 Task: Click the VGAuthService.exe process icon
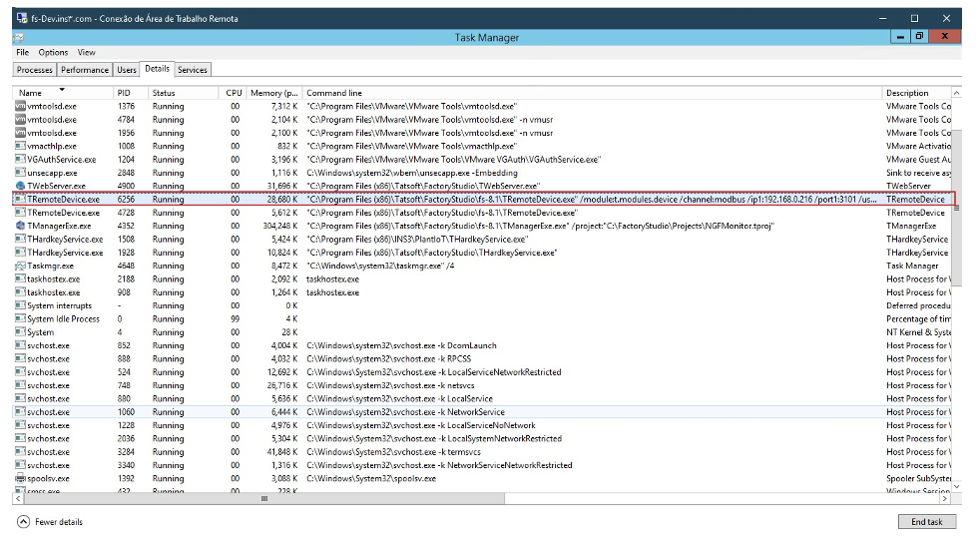click(x=20, y=160)
